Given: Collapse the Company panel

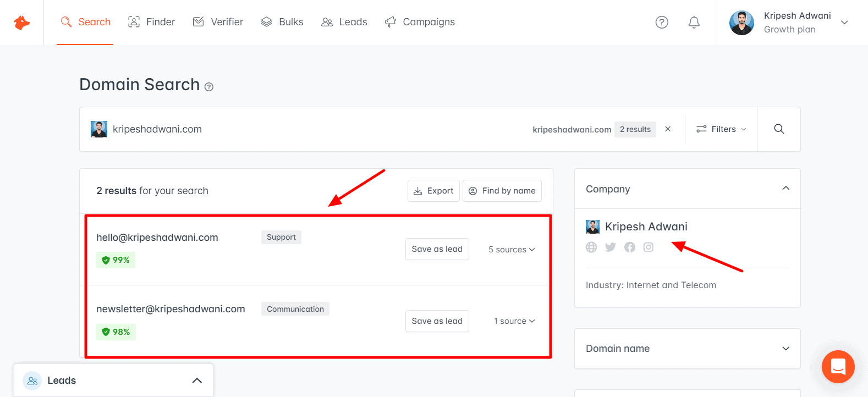Looking at the screenshot, I should pos(785,189).
